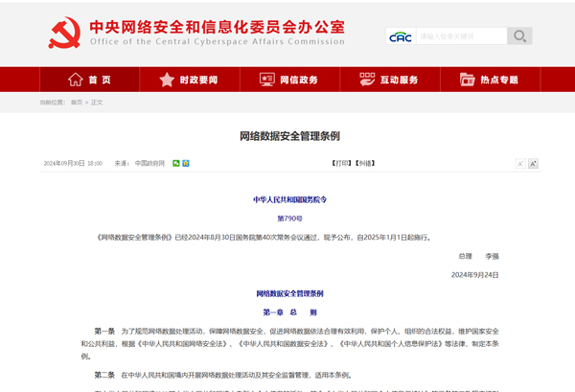Open the 时政要闻 navigation menu

click(x=197, y=80)
